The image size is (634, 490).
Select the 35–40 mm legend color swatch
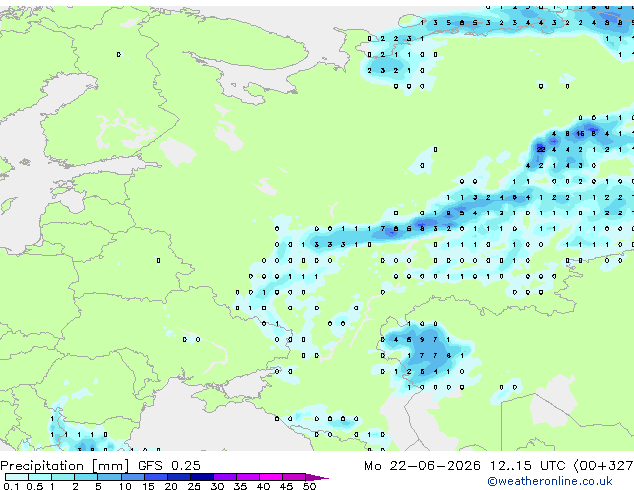tap(248, 477)
